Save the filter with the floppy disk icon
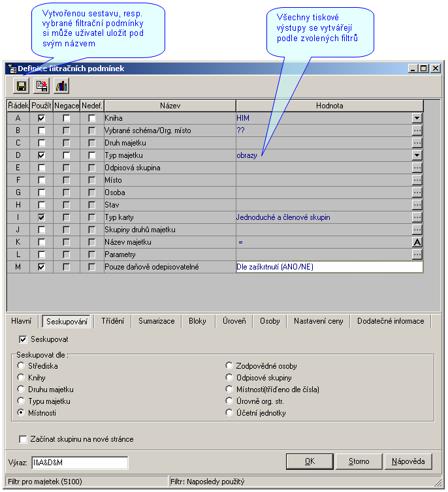The image size is (448, 492). click(21, 85)
